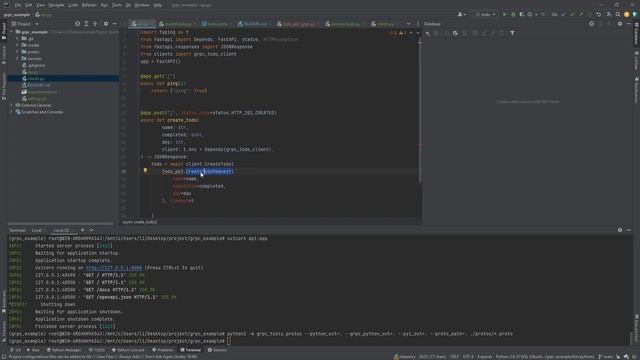Viewport: 640px width, 360px height.
Task: Locate the current file in the Project tree
Action: tap(77, 24)
